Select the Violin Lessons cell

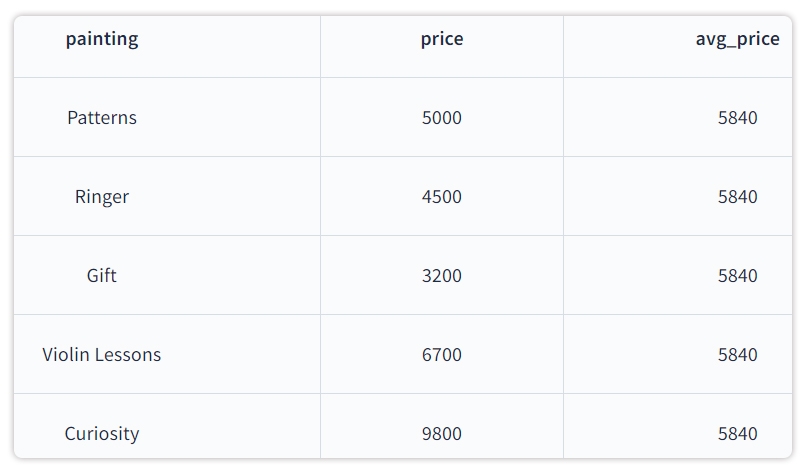coord(102,355)
